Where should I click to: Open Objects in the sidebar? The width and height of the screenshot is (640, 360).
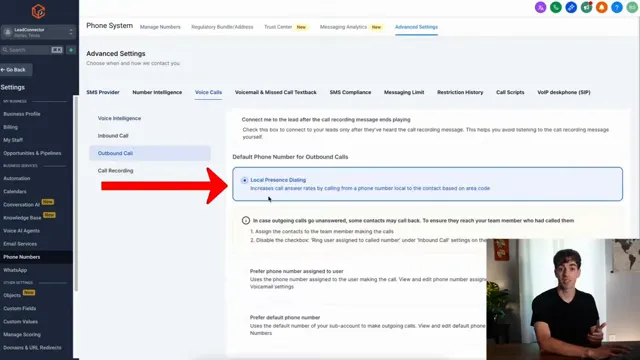(x=12, y=295)
